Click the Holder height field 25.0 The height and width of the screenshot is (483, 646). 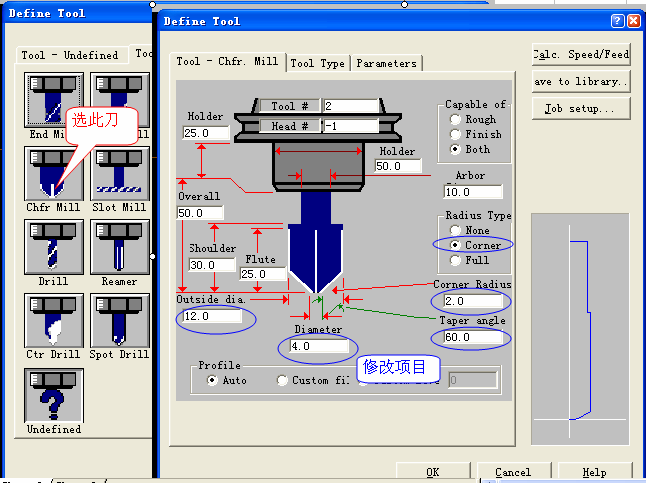[206, 133]
